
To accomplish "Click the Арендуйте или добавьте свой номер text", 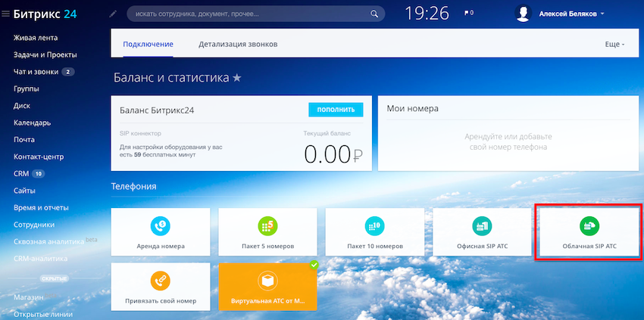I will coord(508,141).
